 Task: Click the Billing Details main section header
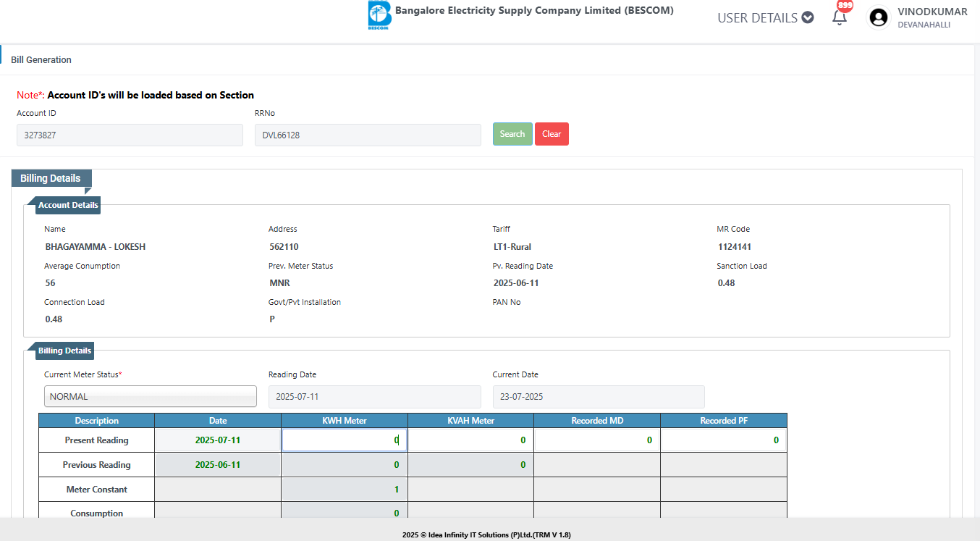[x=51, y=178]
